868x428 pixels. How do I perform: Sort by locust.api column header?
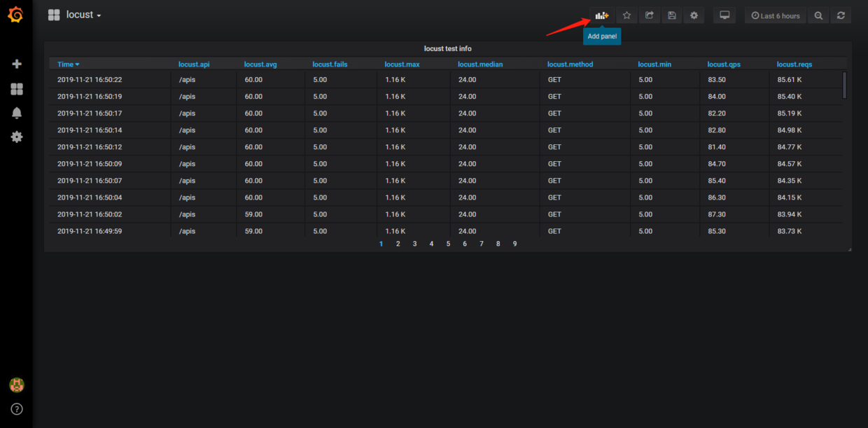click(x=194, y=64)
